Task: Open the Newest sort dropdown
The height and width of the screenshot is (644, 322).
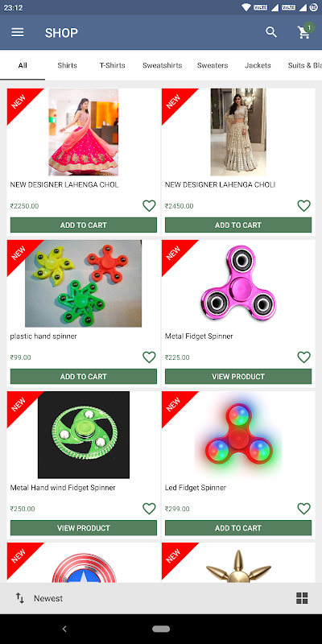Action: tap(48, 598)
